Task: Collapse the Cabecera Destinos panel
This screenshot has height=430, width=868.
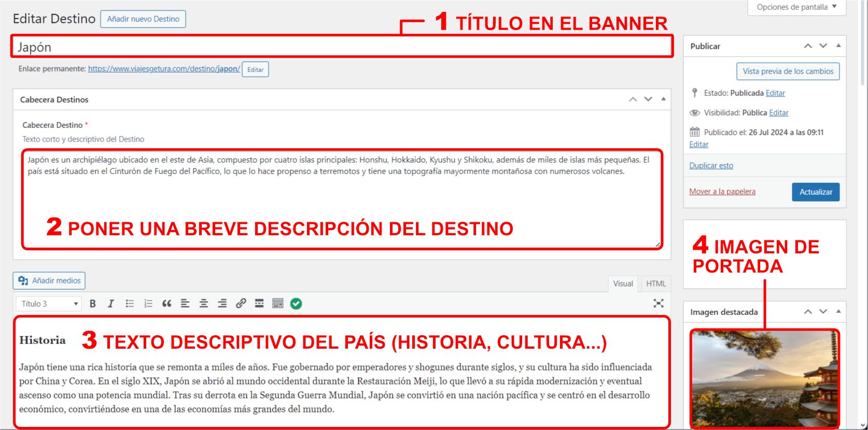Action: click(x=663, y=99)
